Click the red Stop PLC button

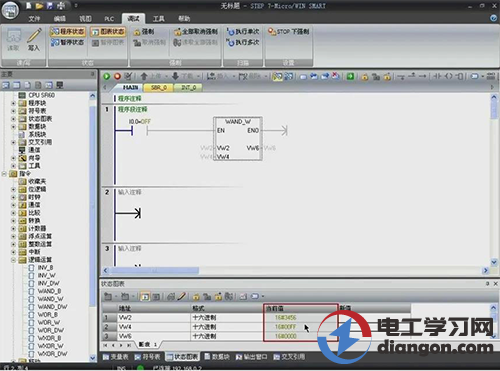click(x=117, y=76)
